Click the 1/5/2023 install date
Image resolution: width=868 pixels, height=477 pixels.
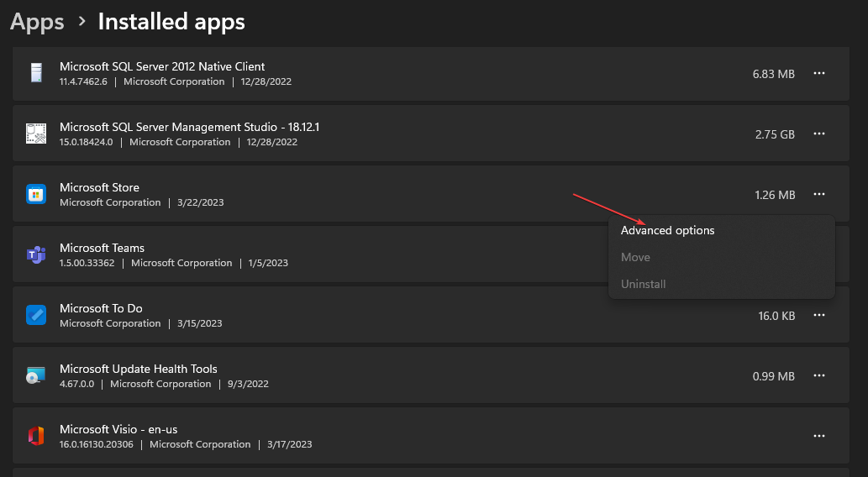(x=268, y=263)
